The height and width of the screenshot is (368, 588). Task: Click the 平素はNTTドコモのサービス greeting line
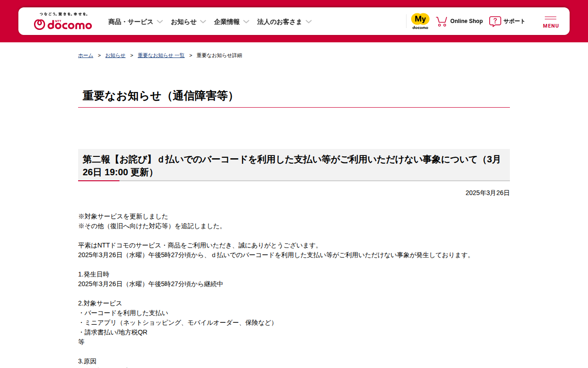click(200, 245)
